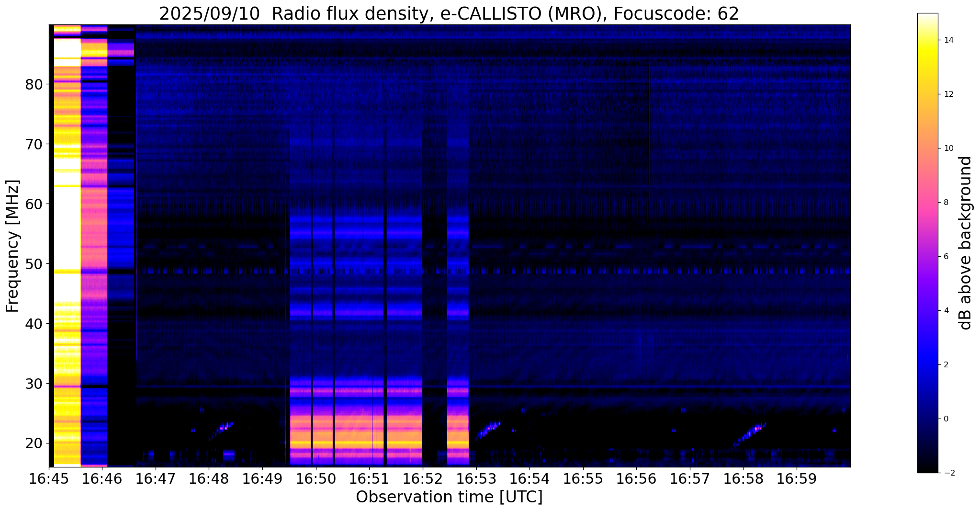
Task: Click the 70 MHz frequency tick label
Action: point(34,144)
